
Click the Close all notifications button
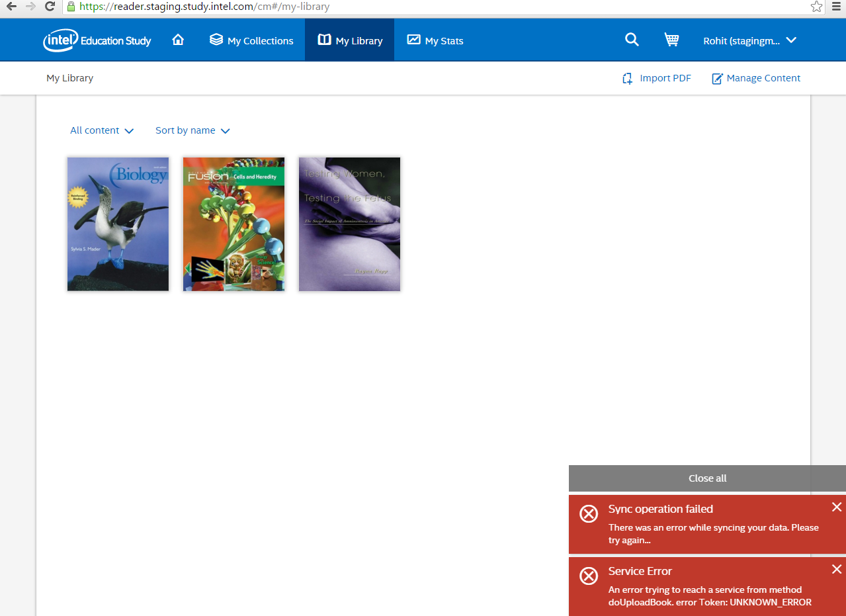coord(707,478)
